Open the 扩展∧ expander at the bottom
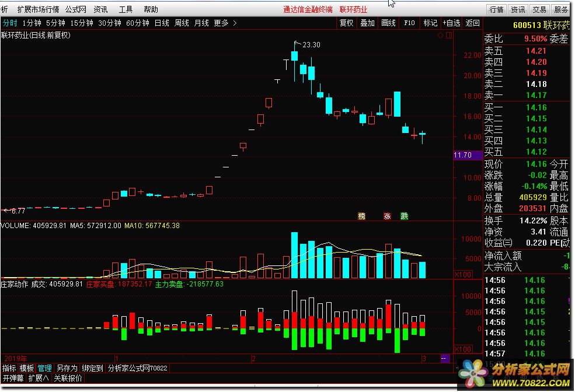 (x=39, y=378)
